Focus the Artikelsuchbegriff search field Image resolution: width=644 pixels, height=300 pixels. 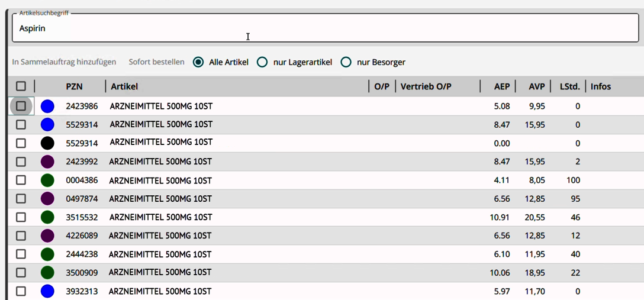[x=324, y=28]
